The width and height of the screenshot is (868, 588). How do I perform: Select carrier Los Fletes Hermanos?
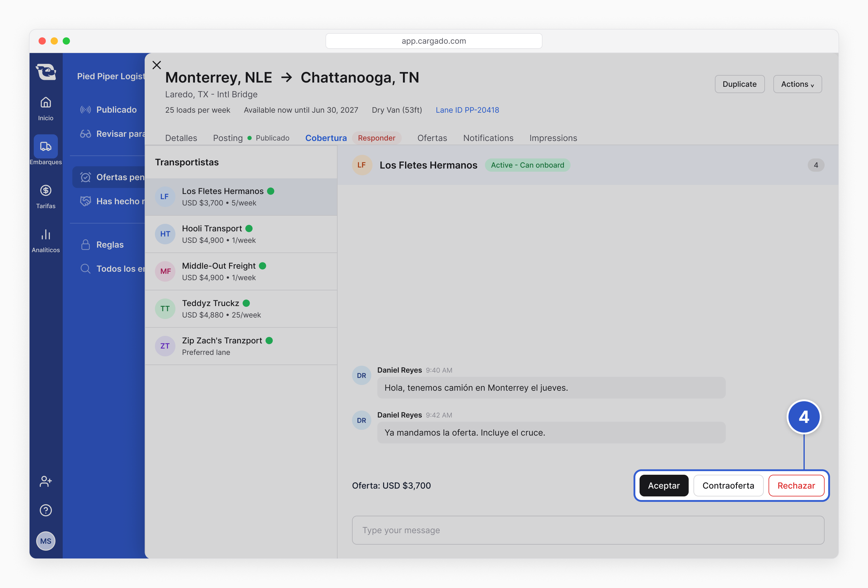[241, 197]
